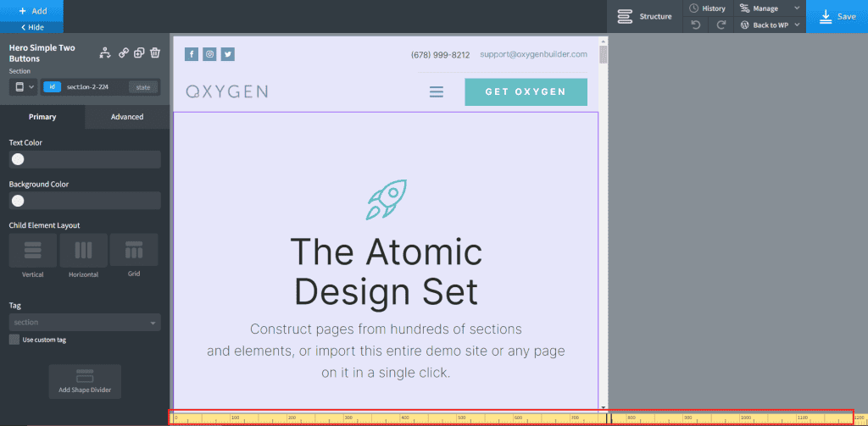The image size is (868, 426).
Task: Open the Text Color swatch
Action: tap(19, 159)
